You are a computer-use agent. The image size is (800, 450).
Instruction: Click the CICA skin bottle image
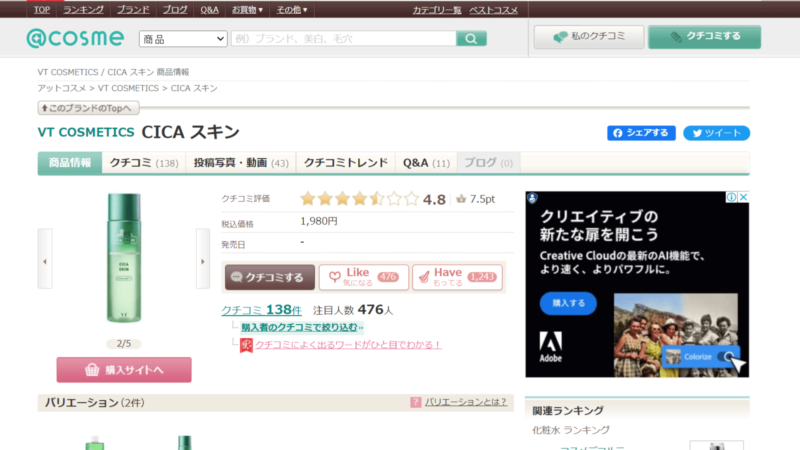(x=124, y=258)
